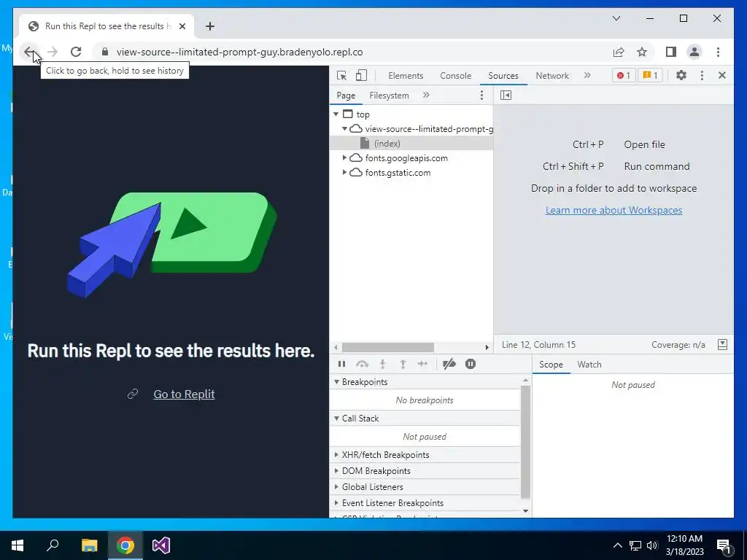Open the Chrome profile avatar

pos(694,52)
